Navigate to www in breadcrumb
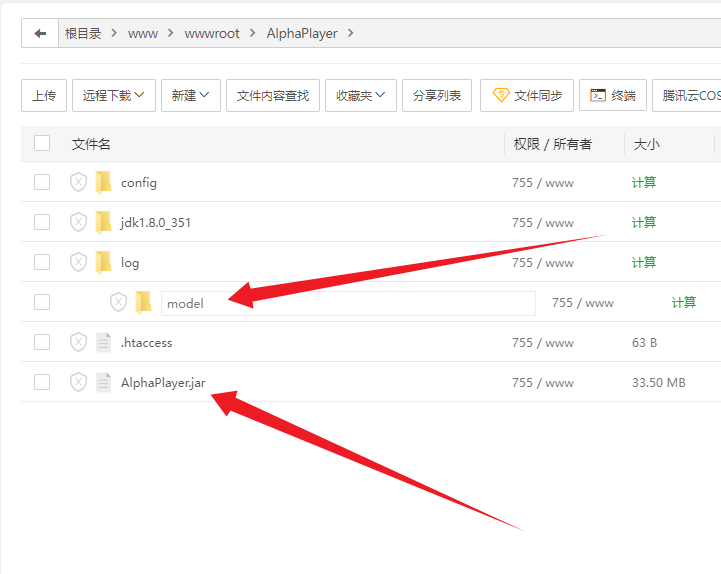 143,34
